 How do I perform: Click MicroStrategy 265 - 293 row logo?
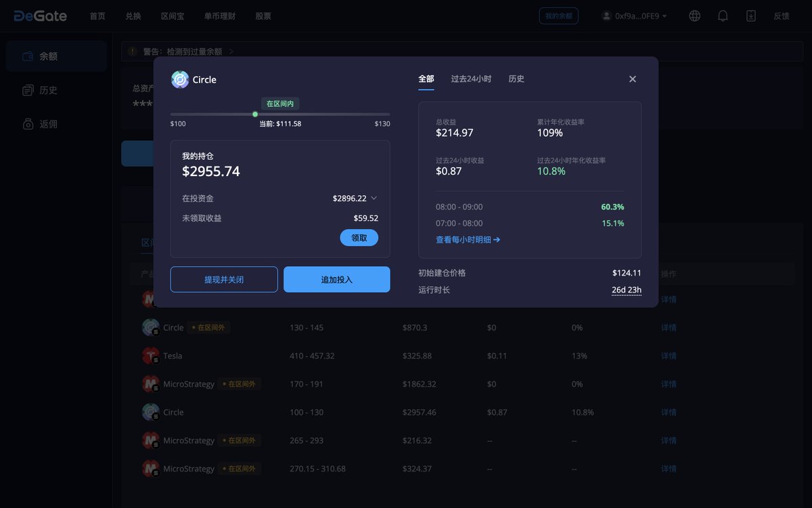pos(151,440)
